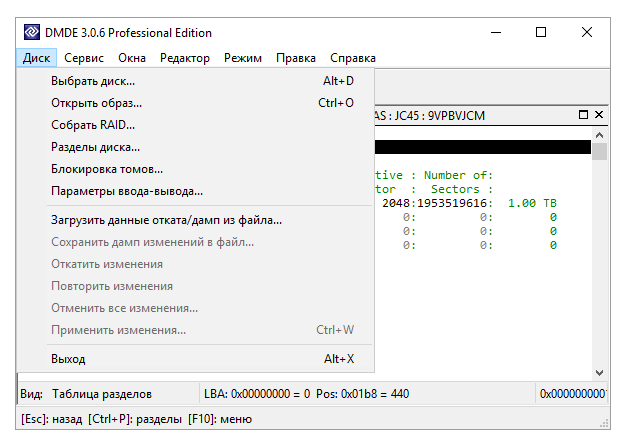Select Открыть образ... menu entry

[96, 103]
